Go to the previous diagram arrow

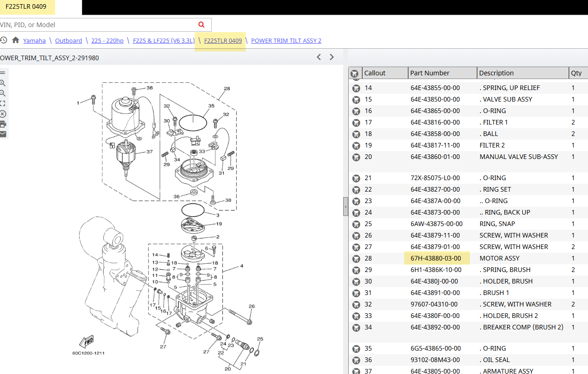319,57
